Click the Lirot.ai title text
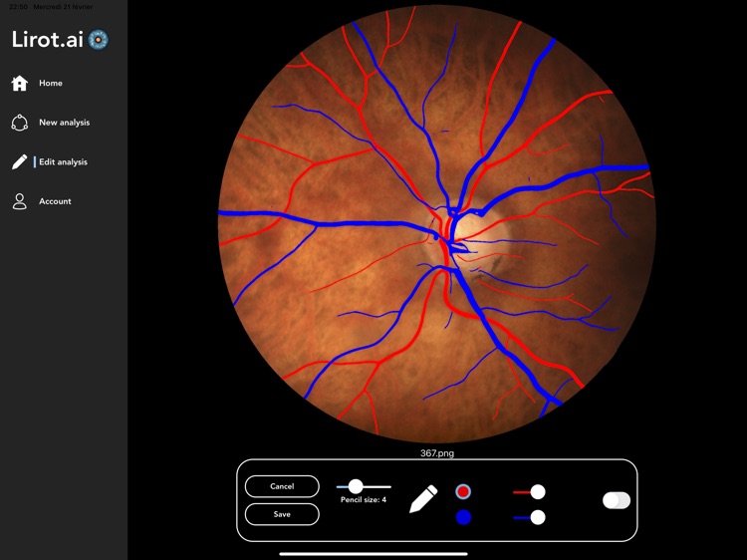The image size is (747, 560). pos(48,40)
